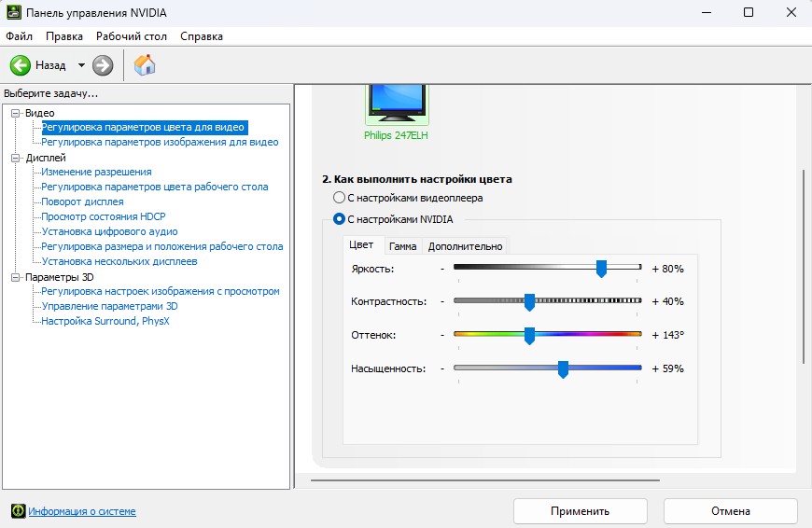Click the Назад button label
Viewport: 812px width, 528px height.
50,65
